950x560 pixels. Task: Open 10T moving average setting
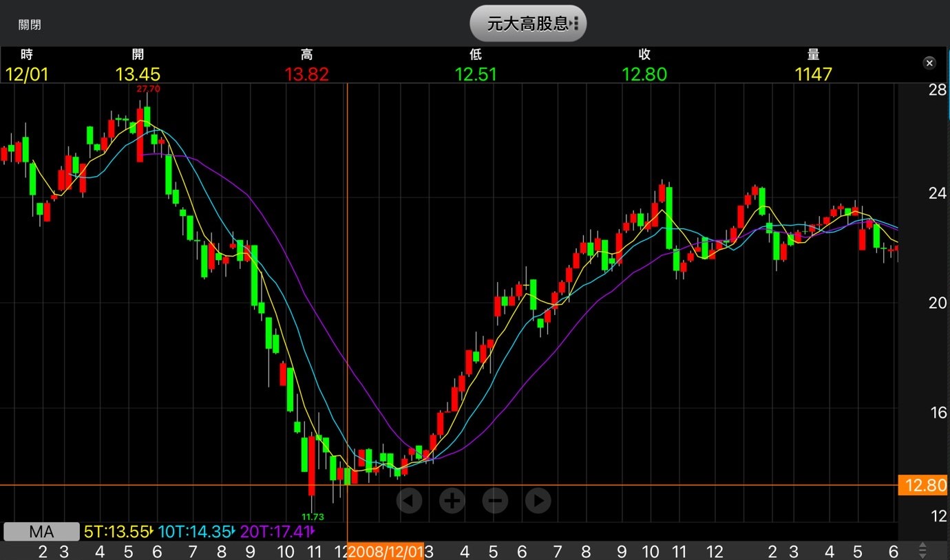[197, 532]
